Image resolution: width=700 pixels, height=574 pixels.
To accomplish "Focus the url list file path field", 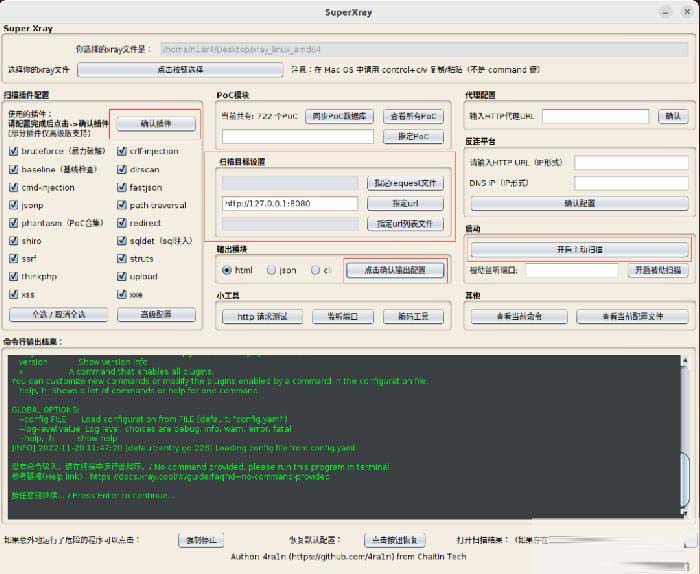I will tap(290, 224).
